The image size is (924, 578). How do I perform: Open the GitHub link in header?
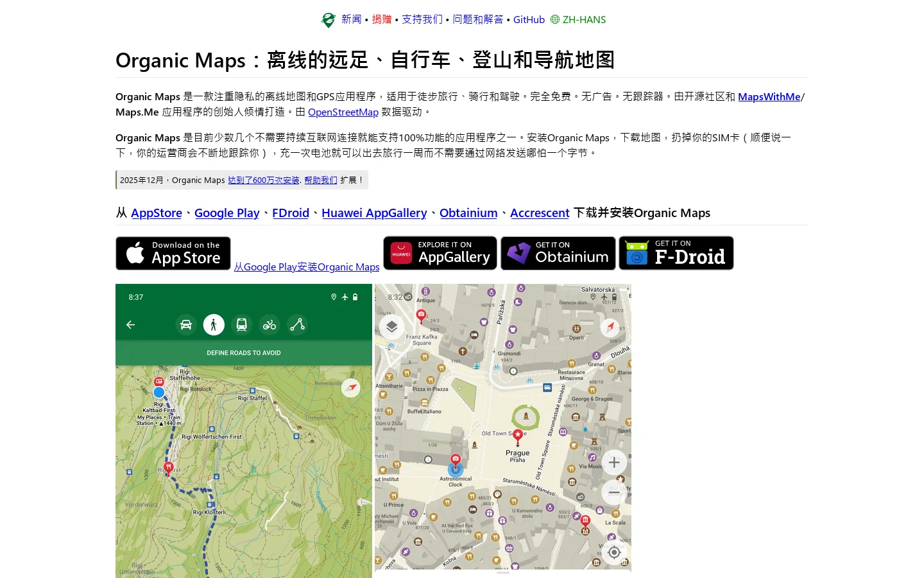[x=529, y=20]
